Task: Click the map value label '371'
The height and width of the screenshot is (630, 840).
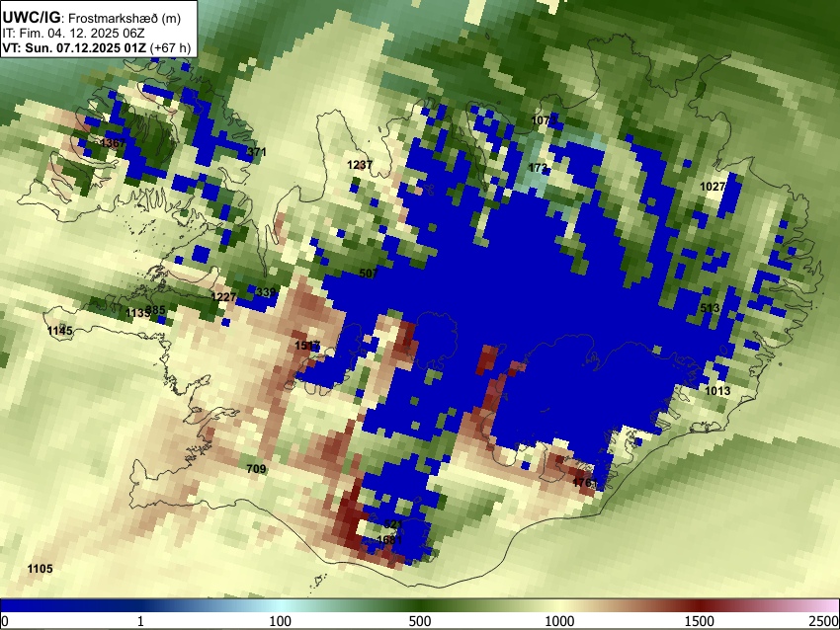Action: [x=257, y=152]
